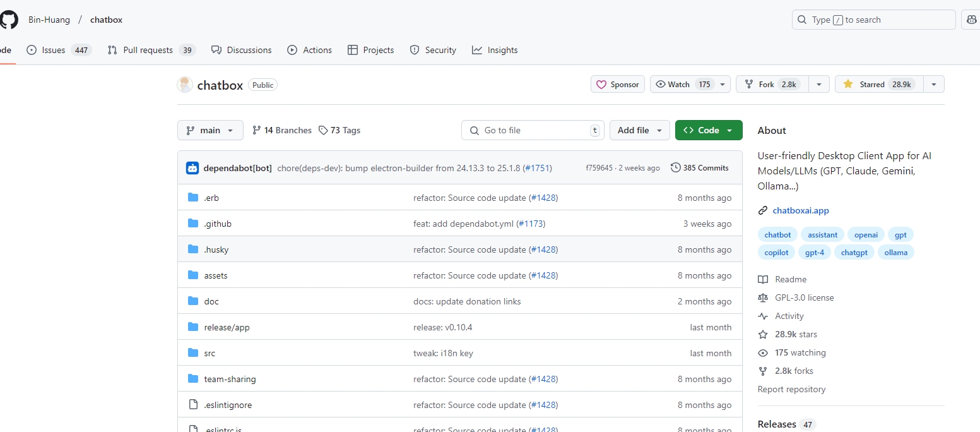This screenshot has height=432, width=980.
Task: Open the GitHub home logo
Action: click(8, 20)
